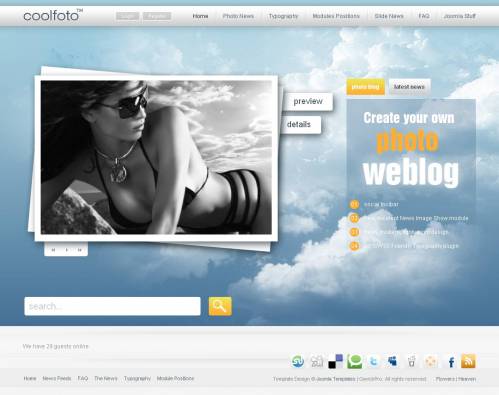Select the orange photo blog tab
The height and width of the screenshot is (395, 499).
[x=366, y=87]
